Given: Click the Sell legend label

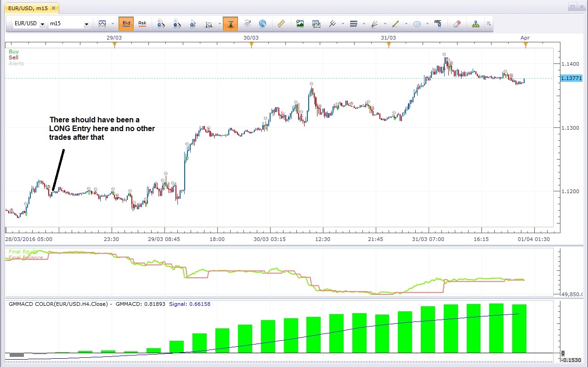Looking at the screenshot, I should [14, 57].
